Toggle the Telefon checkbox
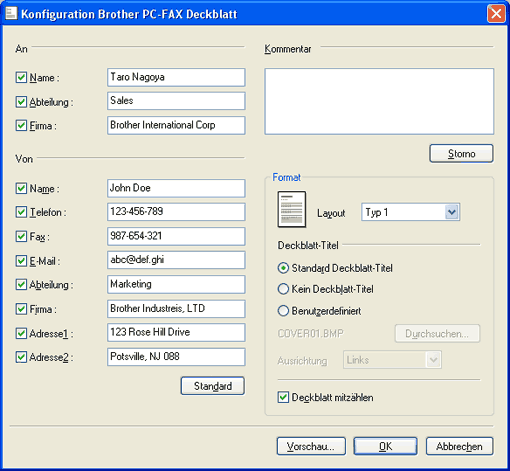Screen dimensions: 510x471 tap(21, 212)
